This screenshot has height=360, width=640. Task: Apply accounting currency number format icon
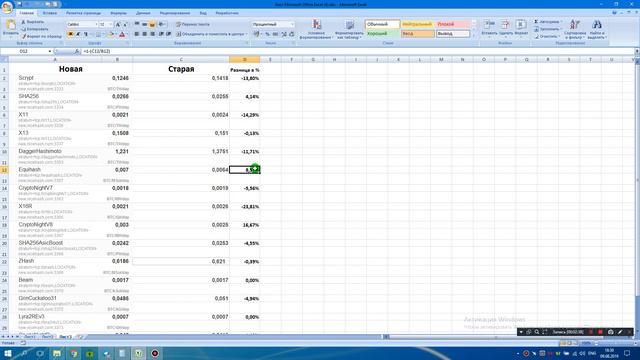[x=257, y=34]
